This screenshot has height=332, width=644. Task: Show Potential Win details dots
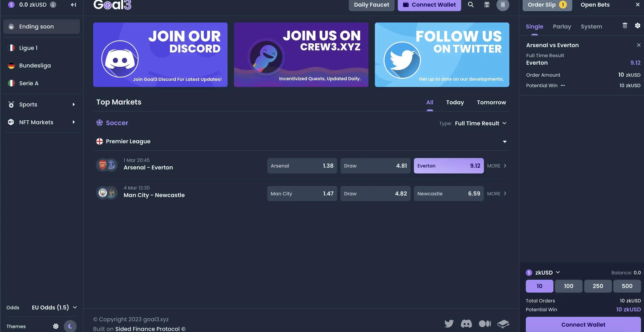point(563,85)
